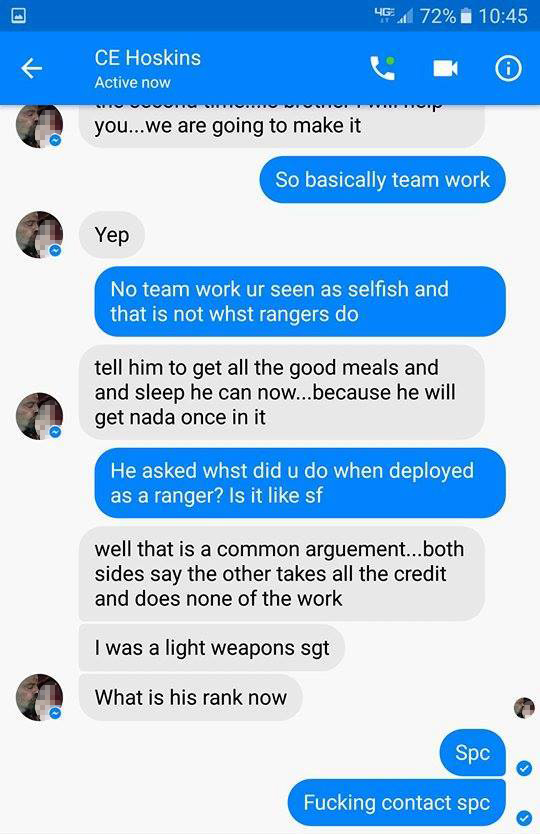Open profile picture beside 'Yep' message
The width and height of the screenshot is (540, 834).
click(39, 235)
